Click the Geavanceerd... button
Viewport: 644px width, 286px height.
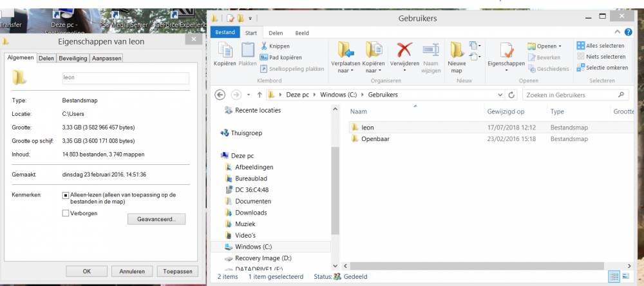tap(160, 220)
